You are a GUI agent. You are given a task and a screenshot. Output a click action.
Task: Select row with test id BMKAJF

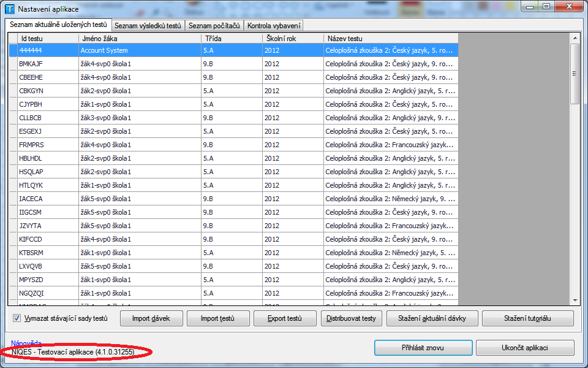(233, 64)
